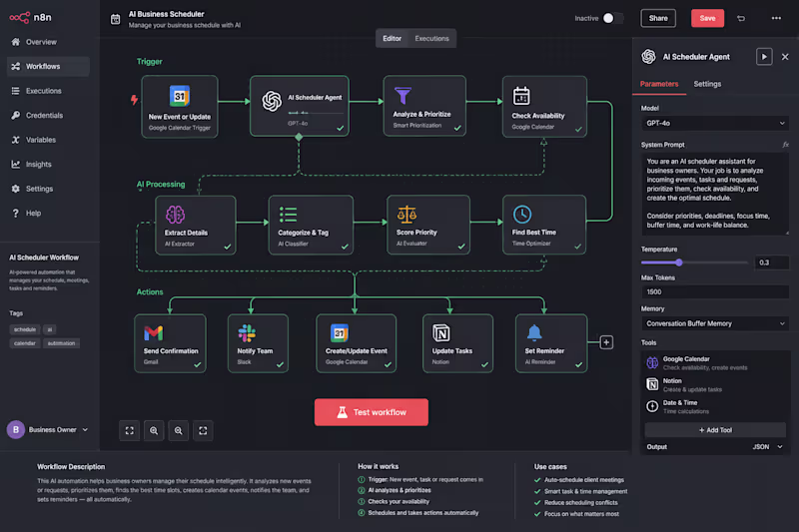Select Google Calendar tool entry
Image resolution: width=799 pixels, height=532 pixels.
(x=715, y=363)
